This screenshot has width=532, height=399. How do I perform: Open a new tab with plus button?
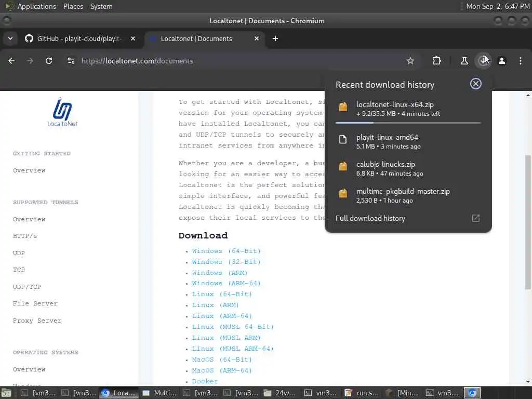275,38
